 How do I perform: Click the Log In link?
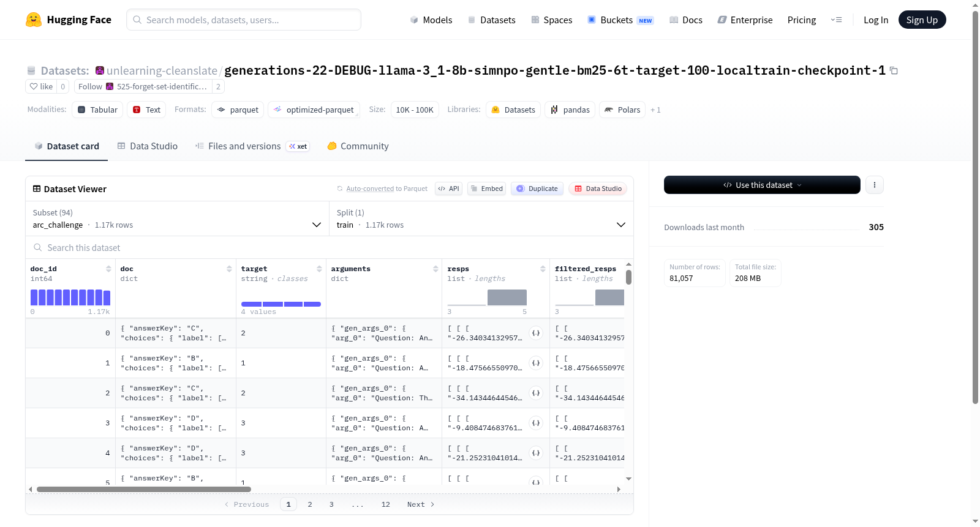876,20
